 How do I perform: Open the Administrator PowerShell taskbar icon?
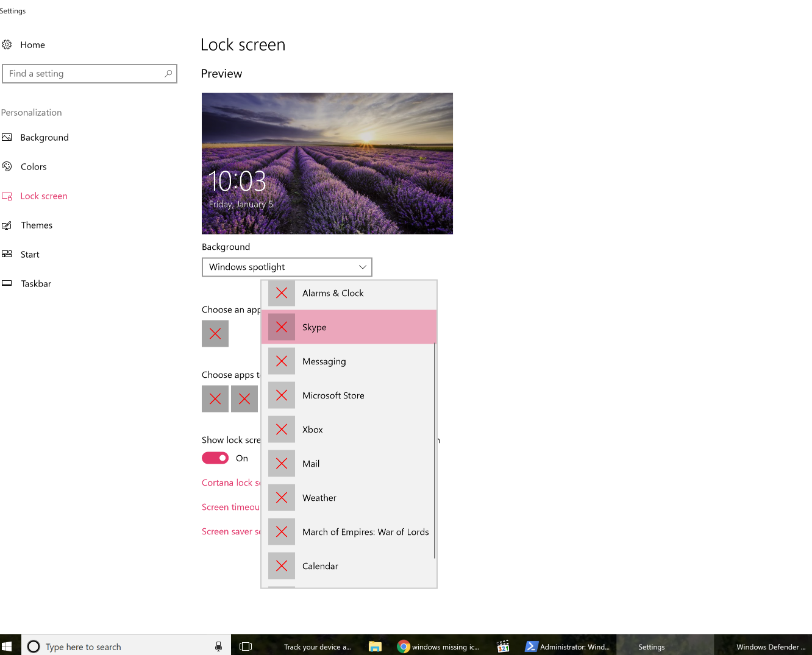(x=532, y=646)
